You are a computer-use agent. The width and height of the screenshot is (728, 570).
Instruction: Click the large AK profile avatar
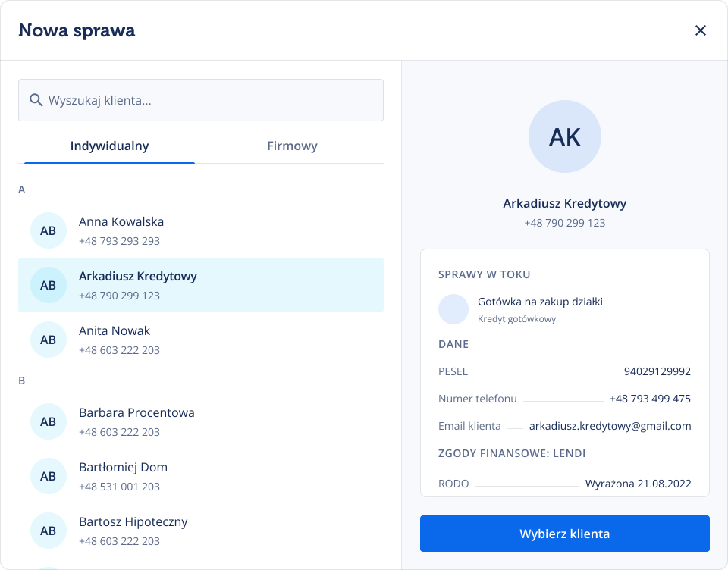[564, 136]
